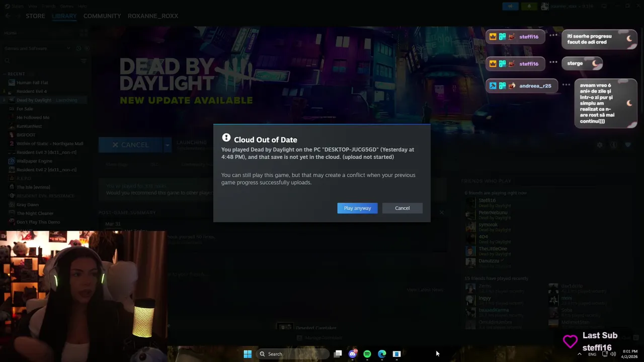The image size is (644, 362).
Task: Select The Night Cleaner in library list
Action: [x=35, y=213]
